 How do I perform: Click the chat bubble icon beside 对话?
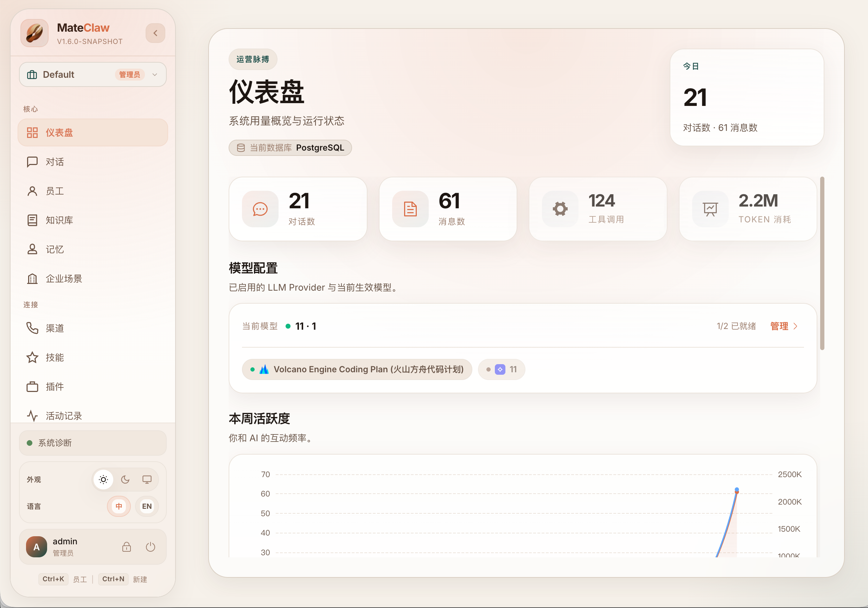coord(32,162)
